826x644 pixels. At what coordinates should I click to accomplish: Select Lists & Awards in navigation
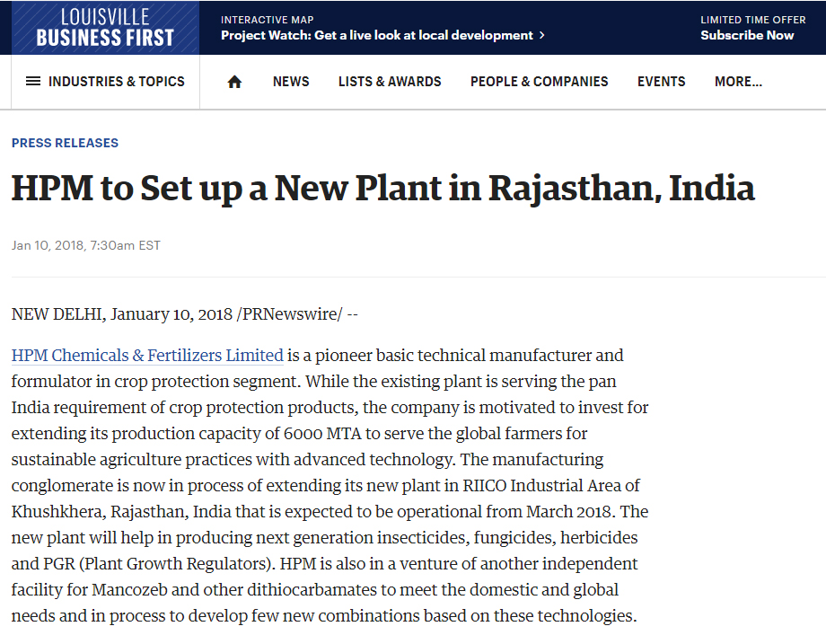tap(390, 82)
